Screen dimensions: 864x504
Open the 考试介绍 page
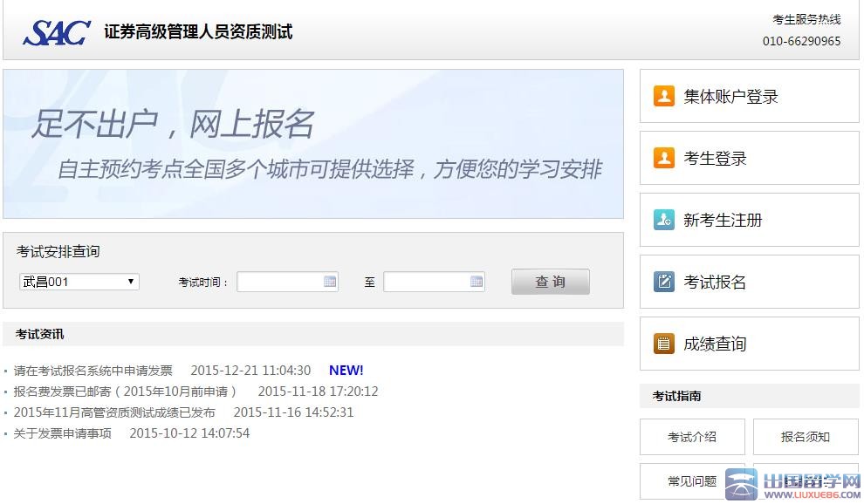click(692, 437)
